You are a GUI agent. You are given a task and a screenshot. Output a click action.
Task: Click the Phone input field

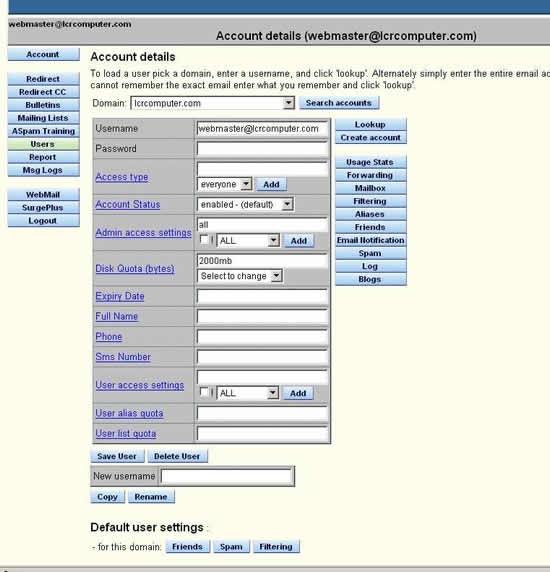[x=262, y=337]
